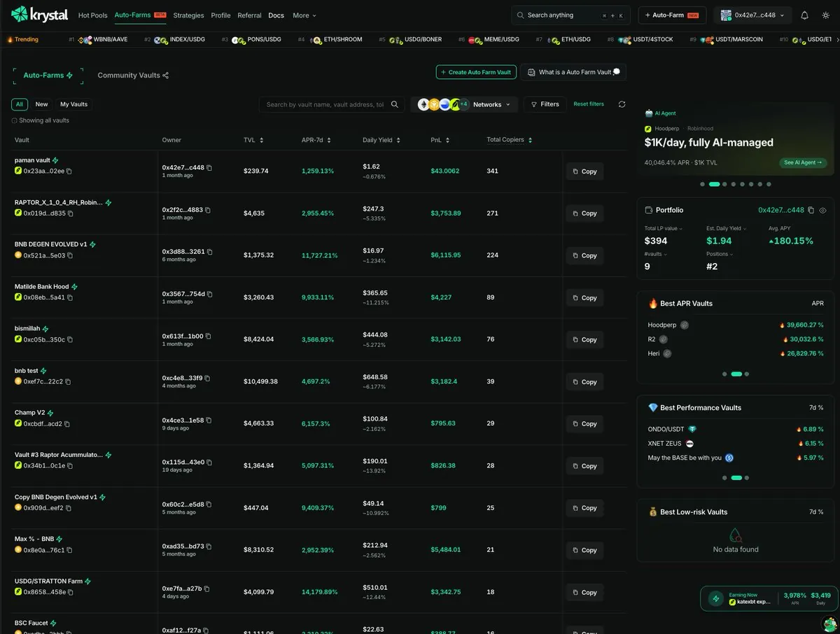Viewport: 840px width, 634px height.
Task: Copy owner address 0x3d88...3261 icon
Action: [210, 252]
